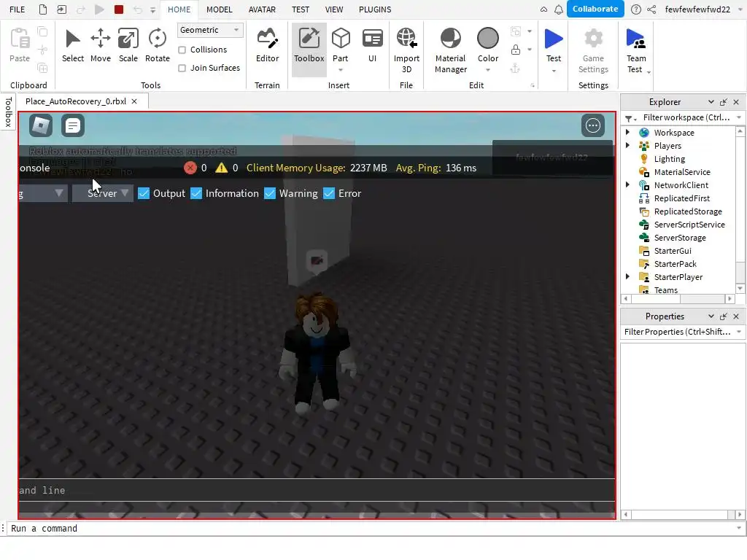This screenshot has height=560, width=747.
Task: Click the red error count icon
Action: tap(190, 168)
